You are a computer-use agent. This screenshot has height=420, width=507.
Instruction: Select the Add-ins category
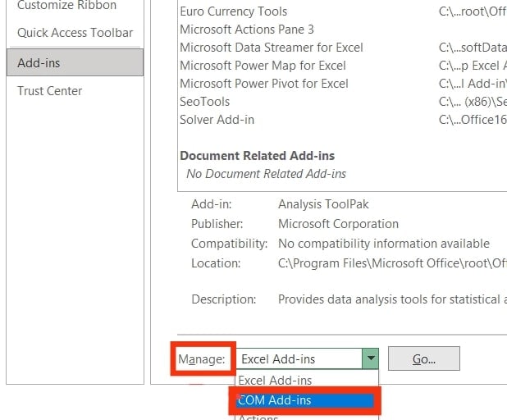(x=75, y=62)
